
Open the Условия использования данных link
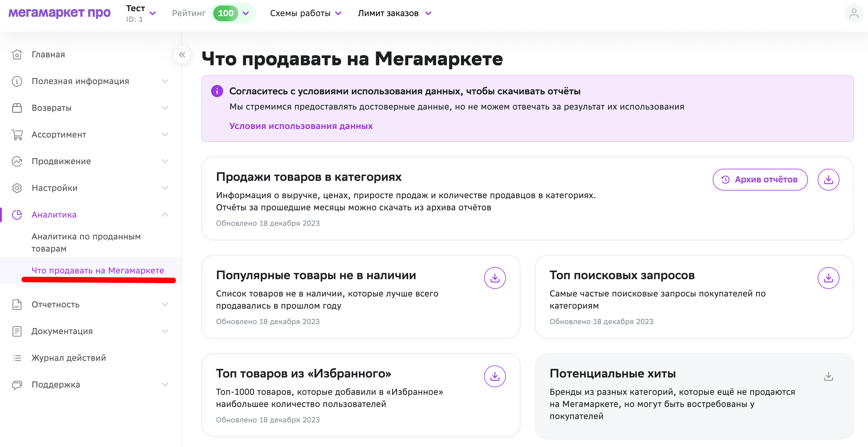pos(301,126)
